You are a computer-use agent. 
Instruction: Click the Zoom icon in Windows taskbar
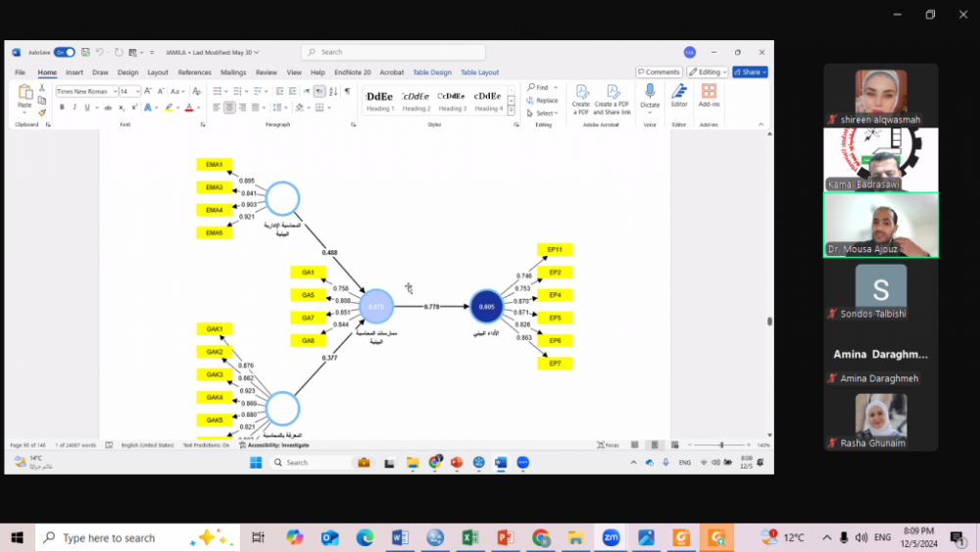(611, 537)
